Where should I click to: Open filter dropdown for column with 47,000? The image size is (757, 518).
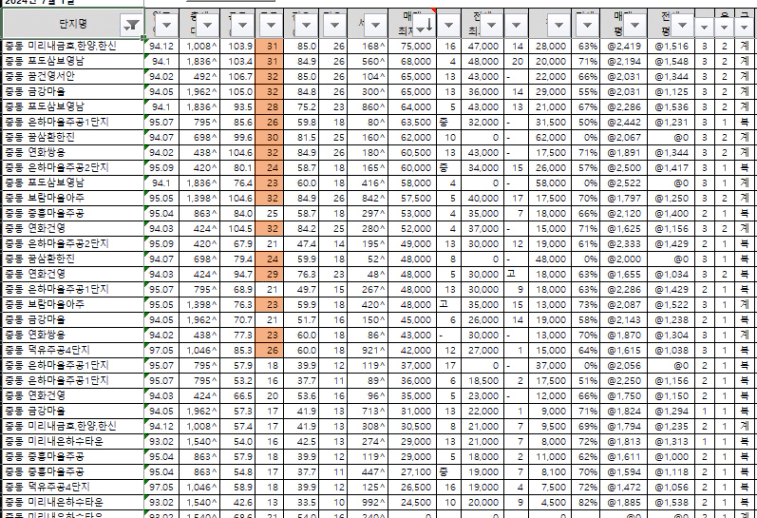pos(491,25)
